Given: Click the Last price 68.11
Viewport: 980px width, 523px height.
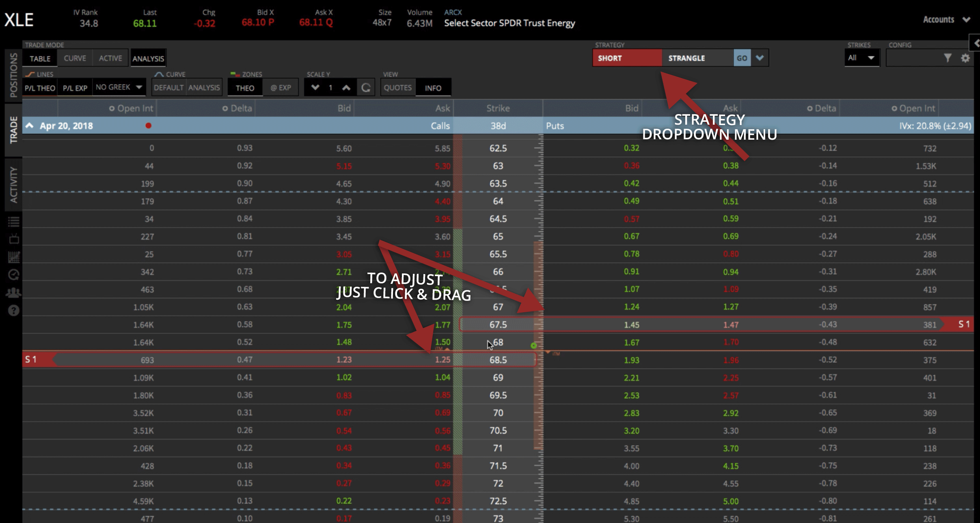Looking at the screenshot, I should [x=145, y=23].
